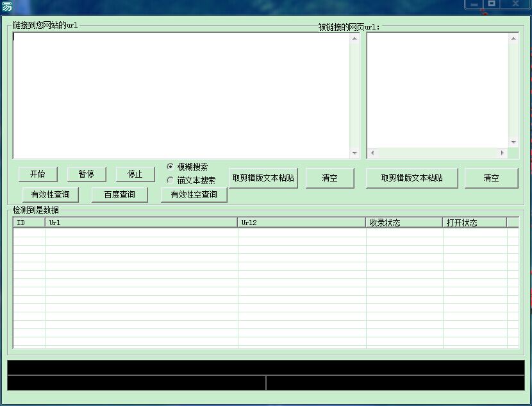Run the 有效性查询 validity check
Screen dimensions: 532x406
50,194
